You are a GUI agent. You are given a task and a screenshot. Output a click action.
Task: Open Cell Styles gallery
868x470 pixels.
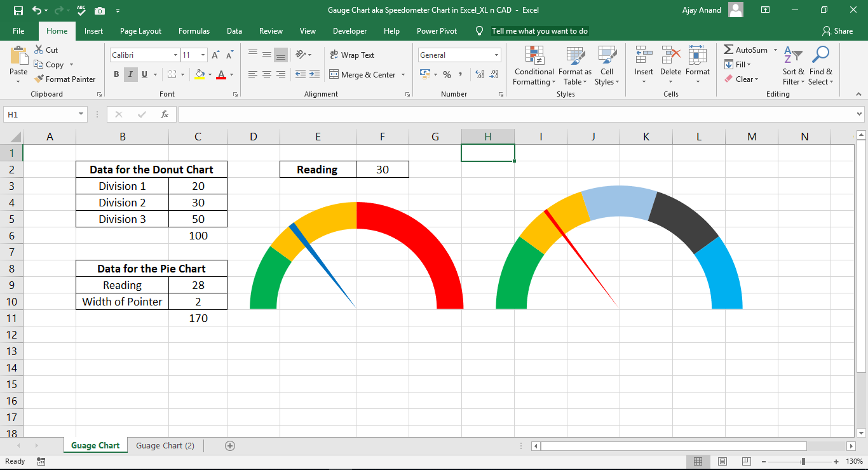click(607, 66)
